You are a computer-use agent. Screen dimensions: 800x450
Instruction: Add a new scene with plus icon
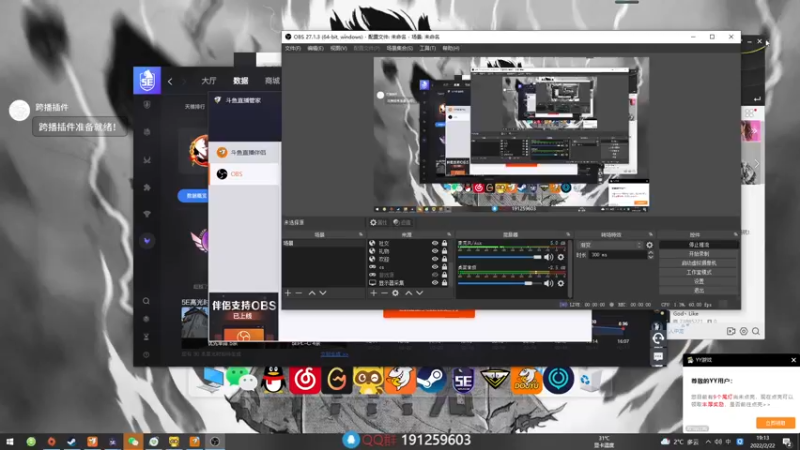[x=288, y=293]
